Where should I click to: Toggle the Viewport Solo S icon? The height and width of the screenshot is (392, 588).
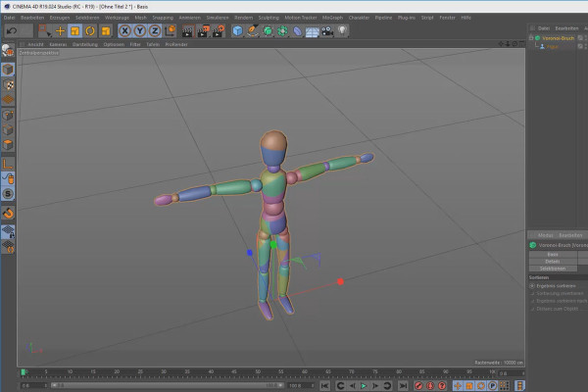click(x=8, y=194)
